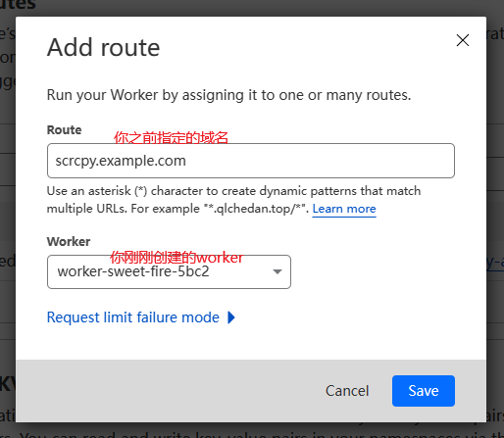Open the Learn more link
This screenshot has height=438, width=504.
click(x=344, y=209)
